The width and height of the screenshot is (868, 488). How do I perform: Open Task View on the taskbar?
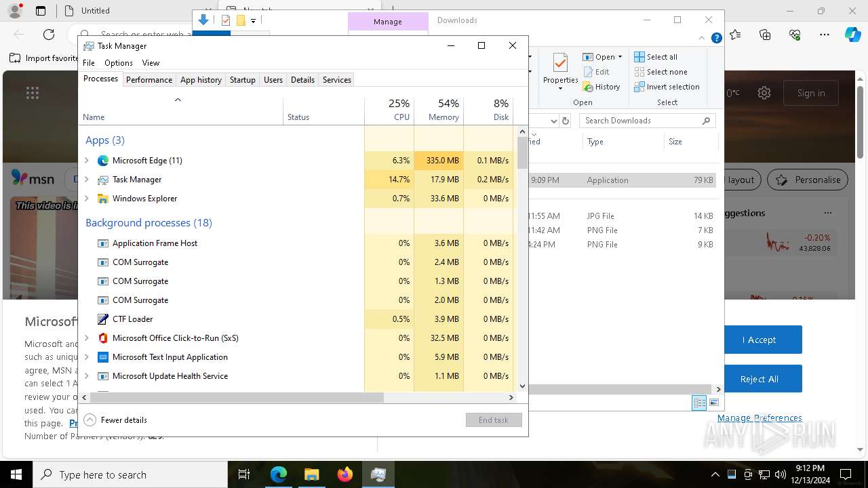245,474
